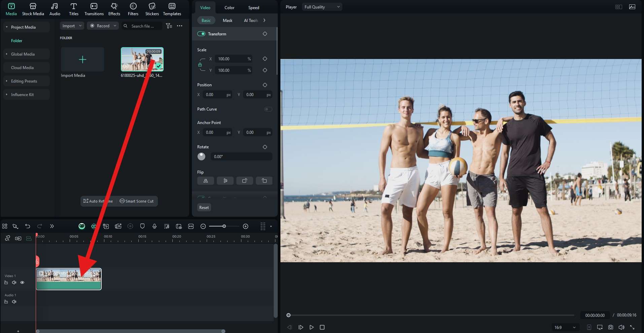Image resolution: width=644 pixels, height=333 pixels.
Task: Expand the Editing Presets section
Action: coord(7,81)
